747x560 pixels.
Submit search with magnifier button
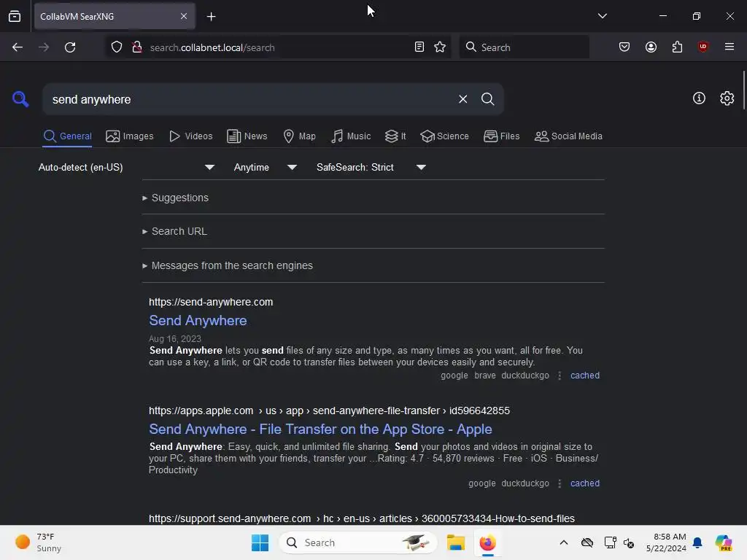(487, 99)
